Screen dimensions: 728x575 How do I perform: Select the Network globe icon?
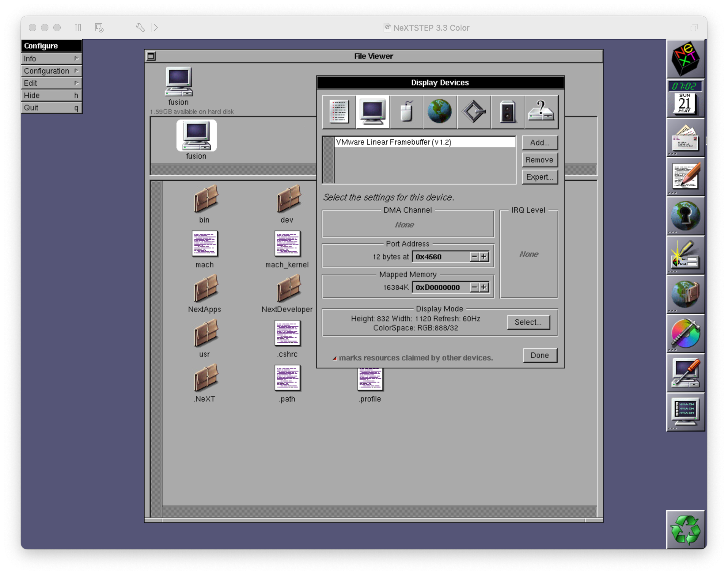(x=440, y=112)
